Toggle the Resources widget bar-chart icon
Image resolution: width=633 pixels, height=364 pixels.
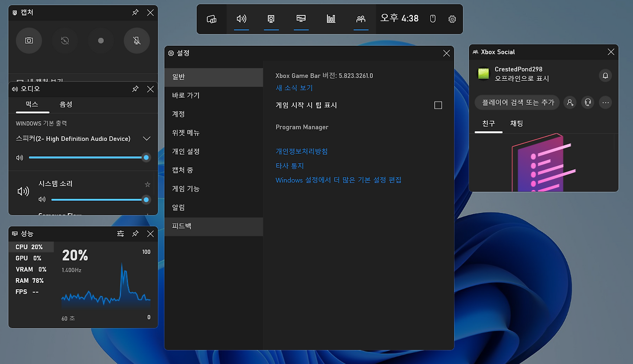click(331, 19)
